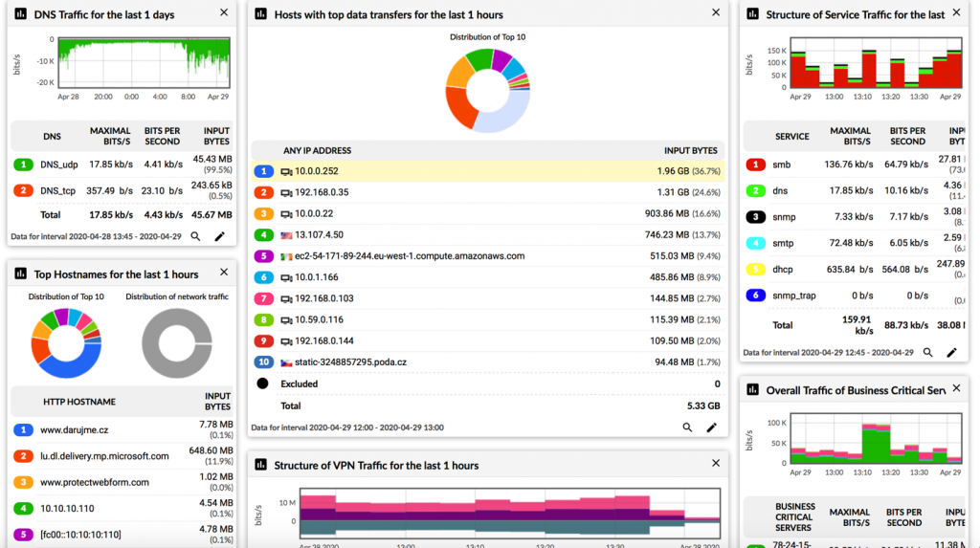Open hostname lu.dl.delivery.mp.microsoft.com
Viewport: 980px width, 548px height.
click(x=104, y=456)
